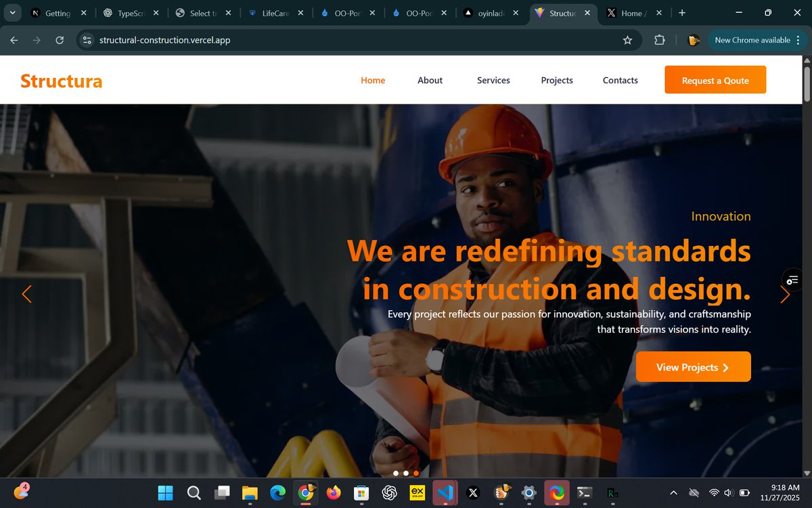
Task: Show the previous slide with left arrow
Action: tap(26, 294)
